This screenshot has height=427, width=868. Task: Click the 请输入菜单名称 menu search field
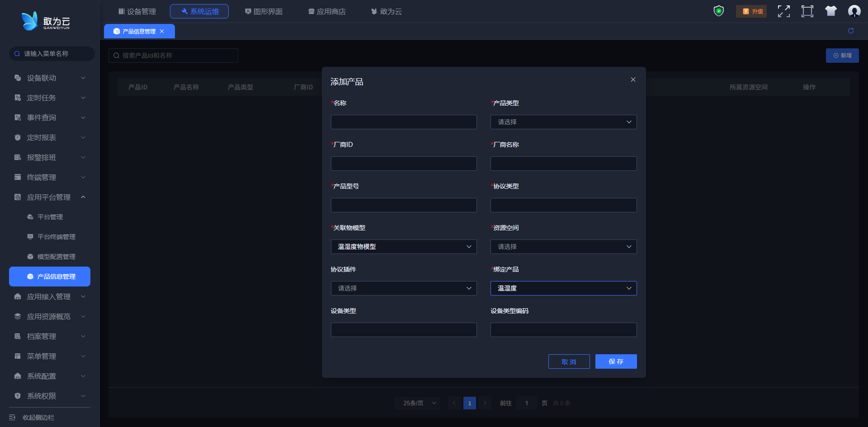52,54
